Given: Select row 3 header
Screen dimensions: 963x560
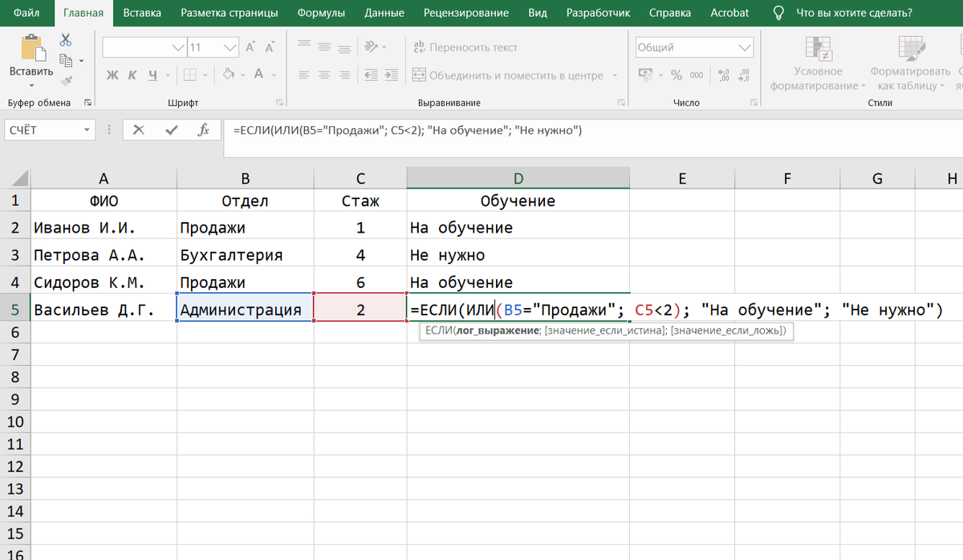Looking at the screenshot, I should (x=14, y=255).
